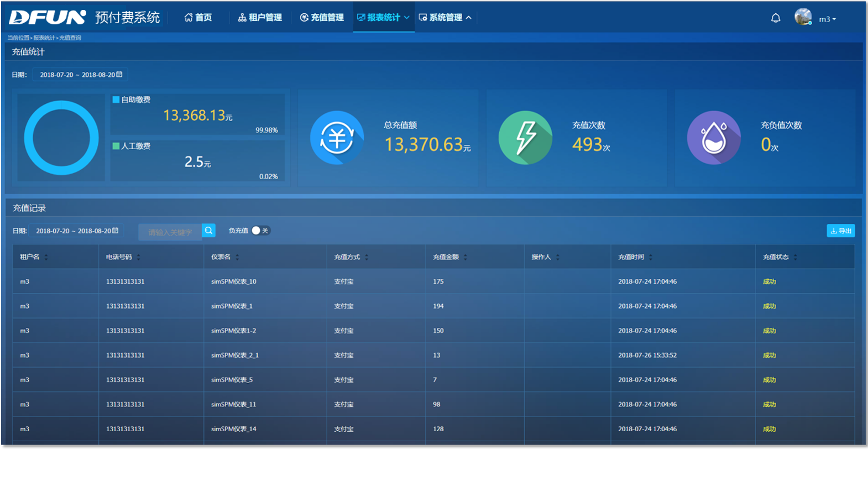The image size is (868, 491).
Task: Open the 充值管理 menu
Action: pos(322,18)
